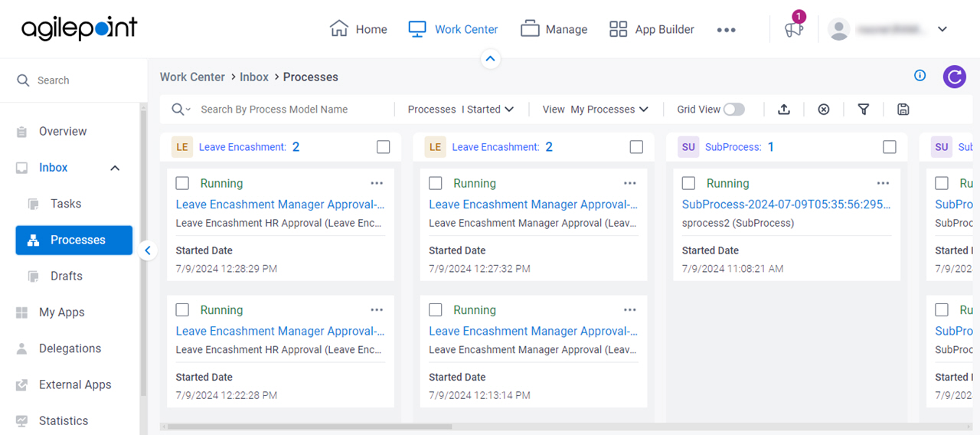Check the card started 12:28:29 PM
980x435 pixels.
pos(182,183)
